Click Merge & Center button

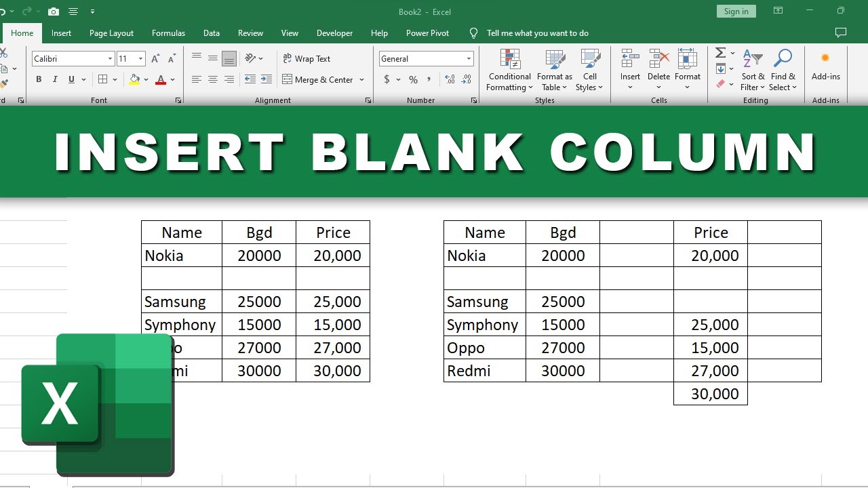(x=318, y=80)
